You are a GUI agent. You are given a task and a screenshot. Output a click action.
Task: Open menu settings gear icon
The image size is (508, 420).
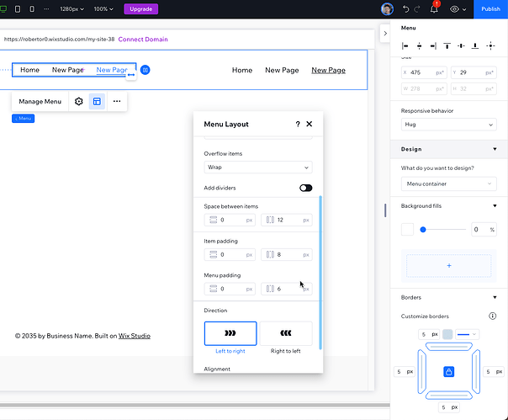[x=79, y=102]
